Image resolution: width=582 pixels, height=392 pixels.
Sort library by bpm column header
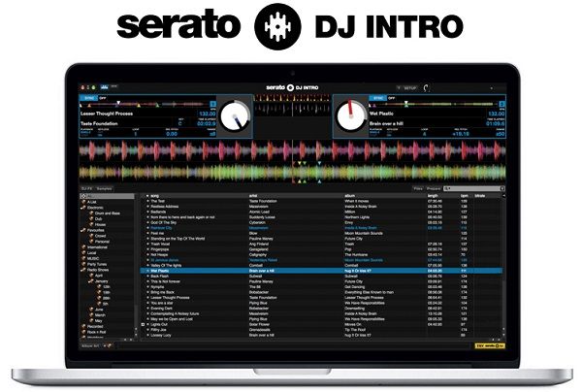coord(464,196)
